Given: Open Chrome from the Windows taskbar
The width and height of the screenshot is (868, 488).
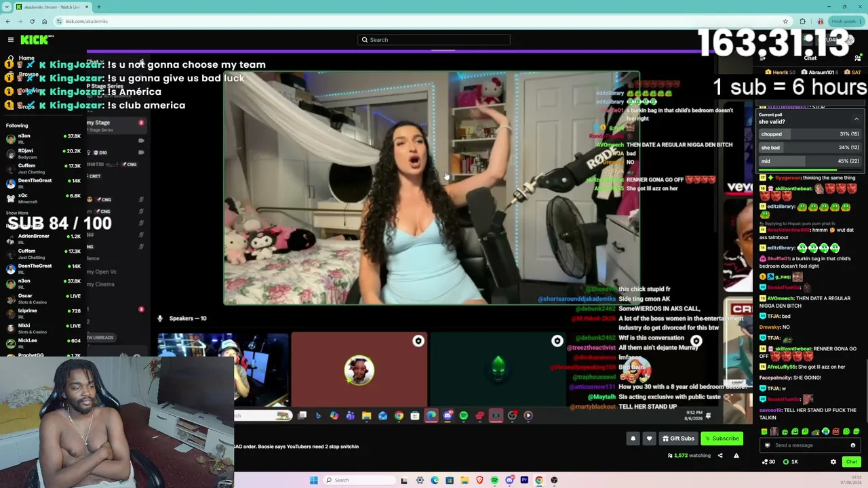Looking at the screenshot, I should [x=539, y=480].
